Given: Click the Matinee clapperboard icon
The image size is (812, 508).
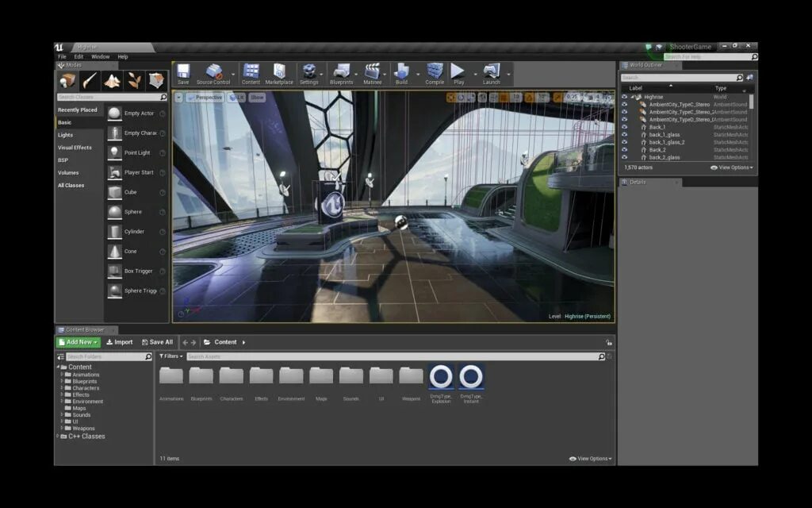Looking at the screenshot, I should [373, 71].
